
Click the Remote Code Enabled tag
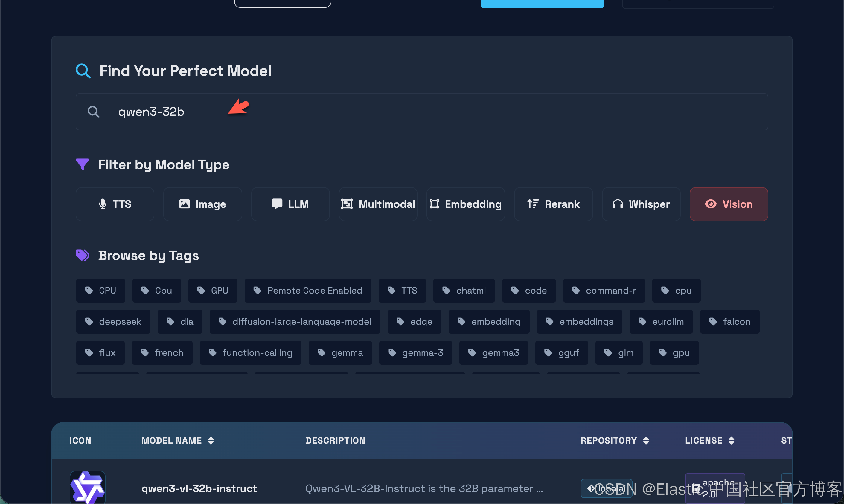point(308,290)
